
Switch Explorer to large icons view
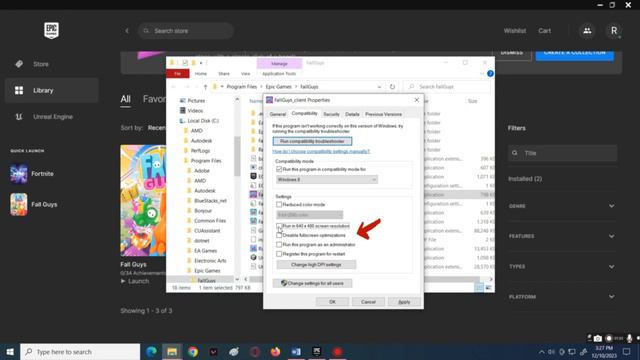click(x=489, y=288)
